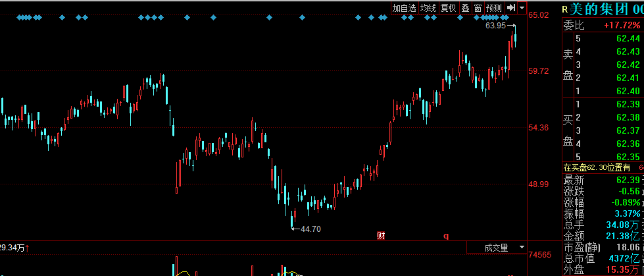Click the 74565 volume axis label

[x=539, y=255]
